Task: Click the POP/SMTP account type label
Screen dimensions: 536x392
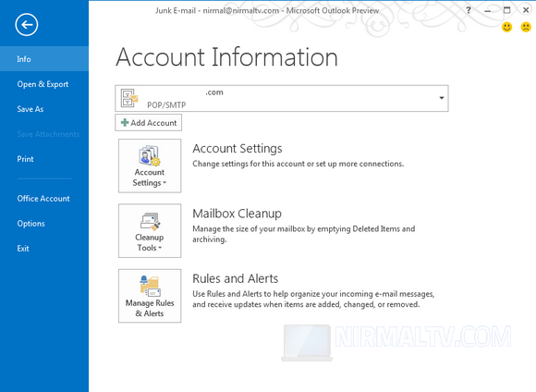Action: [x=166, y=105]
